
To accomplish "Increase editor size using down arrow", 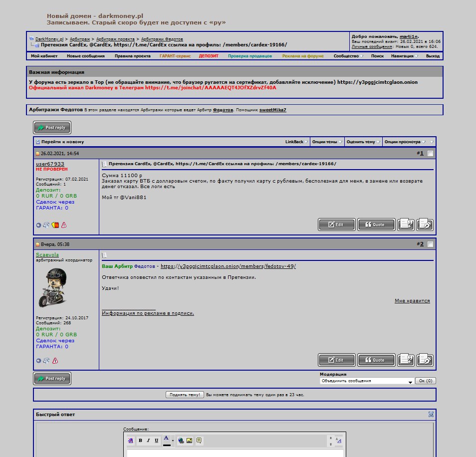I will coord(331,444).
